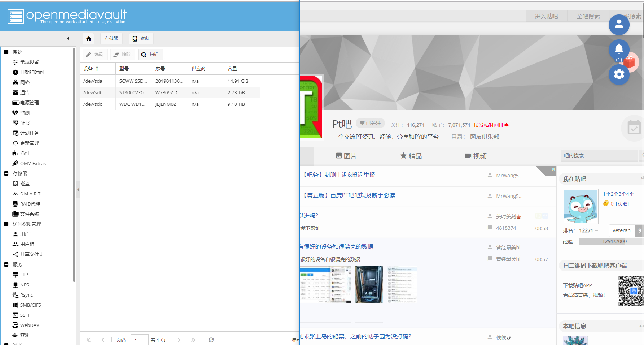The height and width of the screenshot is (345, 644).
Task: Click the home icon in OMV breadcrumb
Action: (89, 39)
